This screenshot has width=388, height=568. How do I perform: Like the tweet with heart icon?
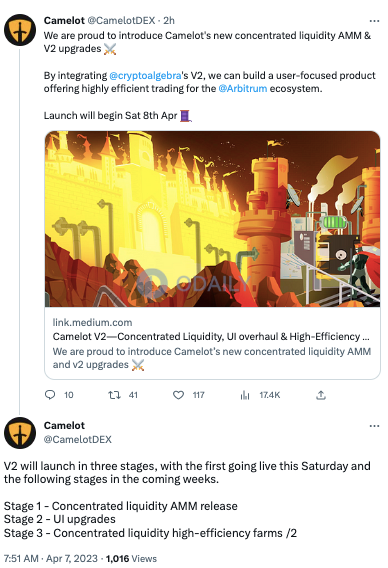(x=178, y=395)
